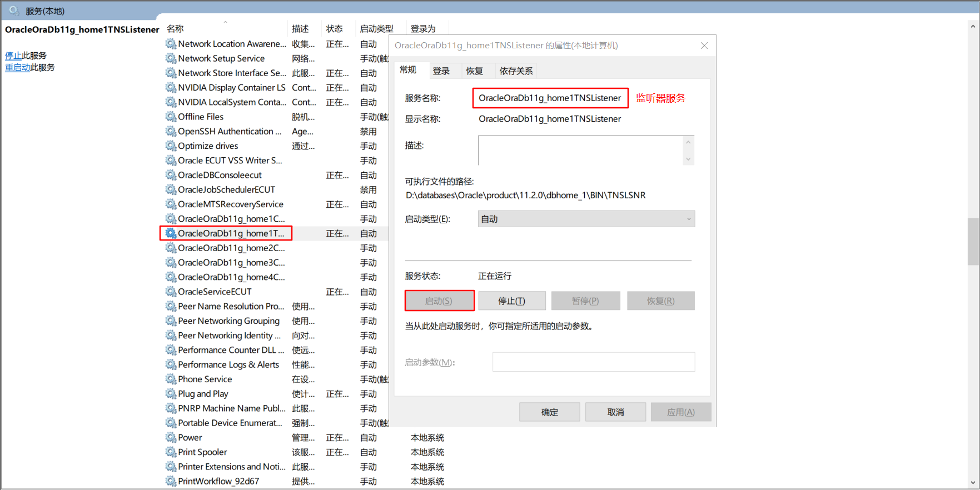Click the 启动参数 start parameters field
980x490 pixels.
tap(594, 362)
